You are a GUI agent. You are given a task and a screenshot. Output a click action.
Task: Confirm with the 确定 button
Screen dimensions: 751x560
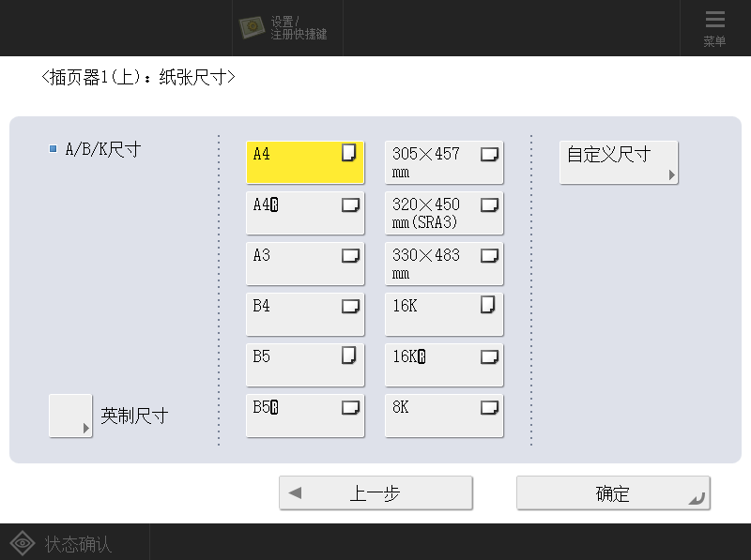pyautogui.click(x=613, y=493)
